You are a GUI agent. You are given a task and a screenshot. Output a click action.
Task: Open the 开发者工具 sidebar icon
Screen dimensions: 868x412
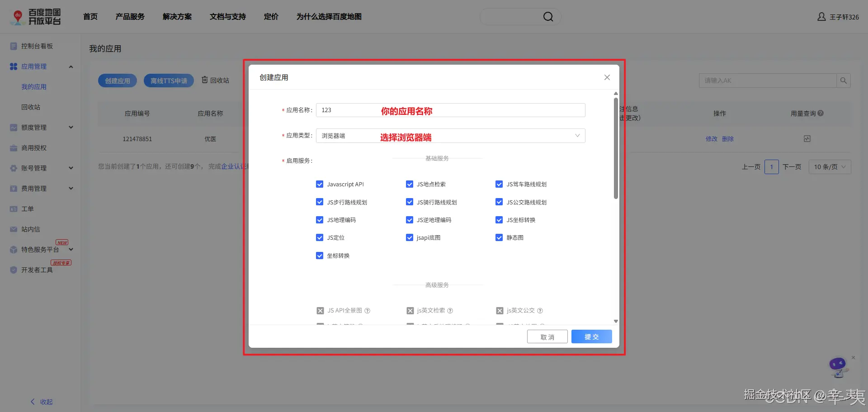click(x=14, y=270)
